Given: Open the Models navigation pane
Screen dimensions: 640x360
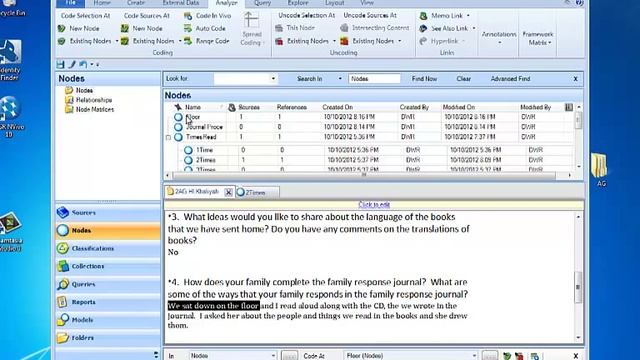Looking at the screenshot, I should point(108,320).
